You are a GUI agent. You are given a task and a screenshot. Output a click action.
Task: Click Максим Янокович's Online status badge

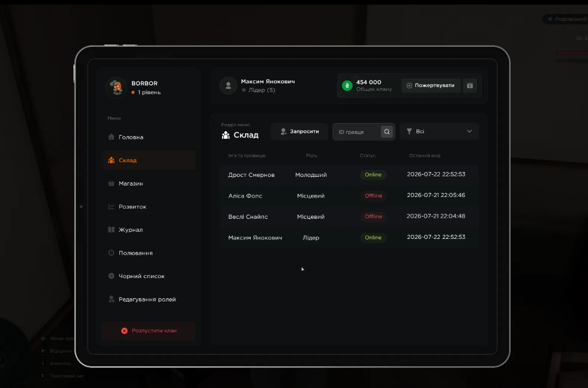click(373, 238)
